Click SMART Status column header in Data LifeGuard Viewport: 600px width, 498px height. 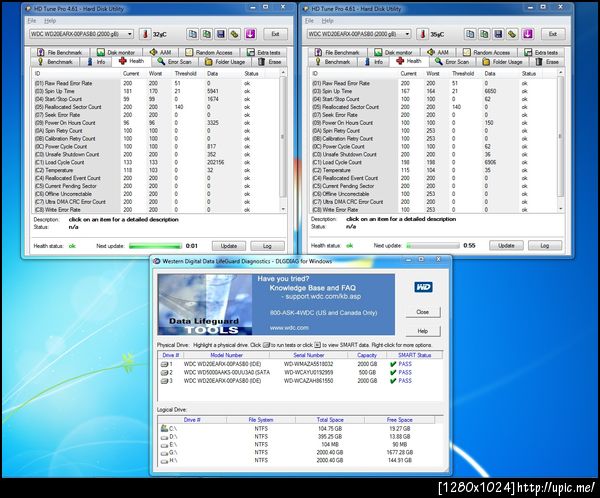pos(414,355)
